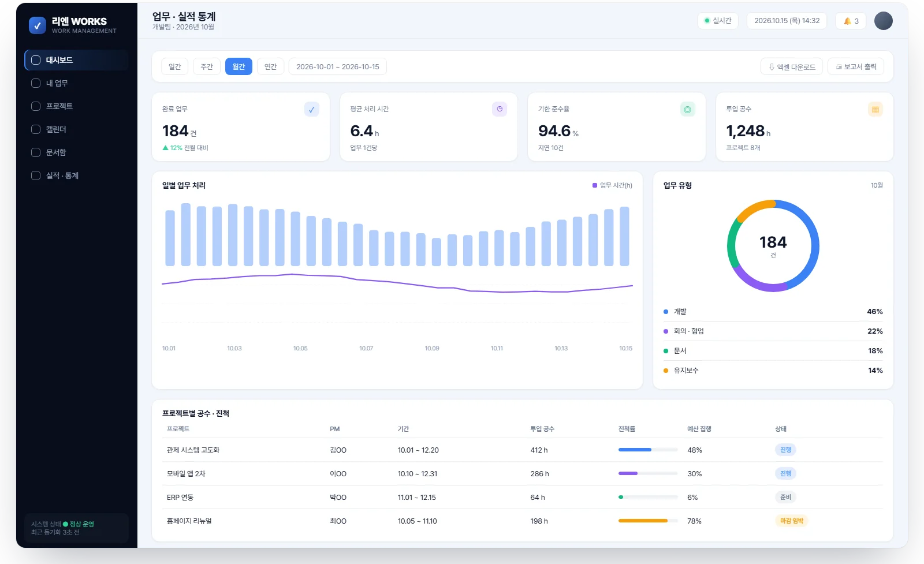Click the 보고서 출력 button
The image size is (924, 564).
[856, 67]
